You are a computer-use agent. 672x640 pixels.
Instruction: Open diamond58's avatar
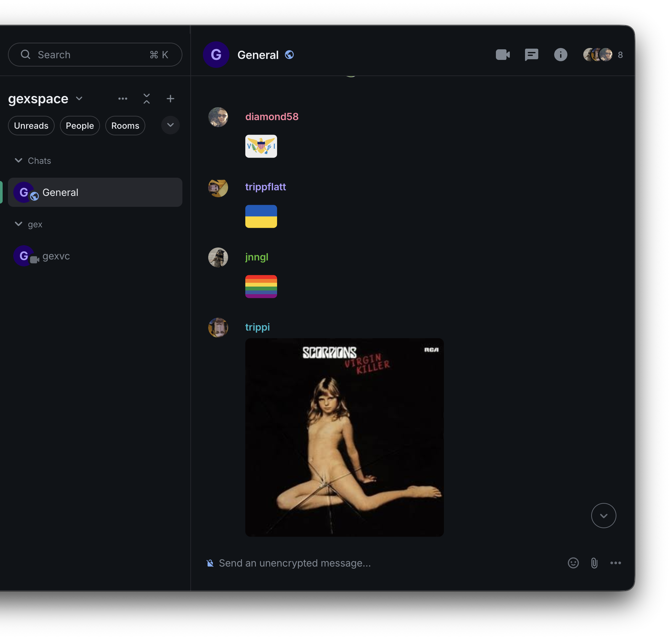(218, 117)
